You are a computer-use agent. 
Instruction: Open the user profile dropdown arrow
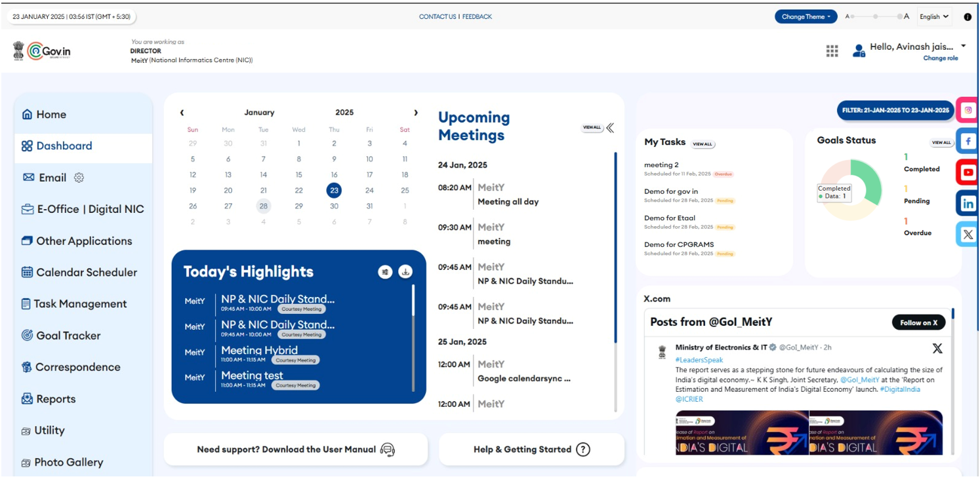pyautogui.click(x=963, y=46)
